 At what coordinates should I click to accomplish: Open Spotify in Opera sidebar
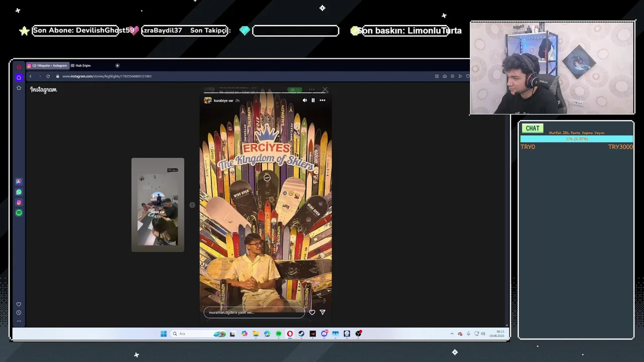pyautogui.click(x=19, y=213)
